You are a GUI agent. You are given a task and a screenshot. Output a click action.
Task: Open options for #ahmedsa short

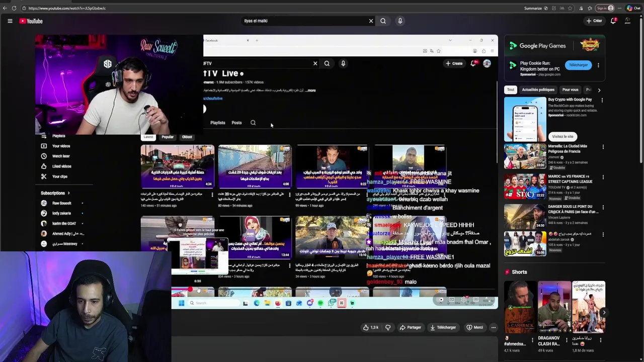click(533, 340)
